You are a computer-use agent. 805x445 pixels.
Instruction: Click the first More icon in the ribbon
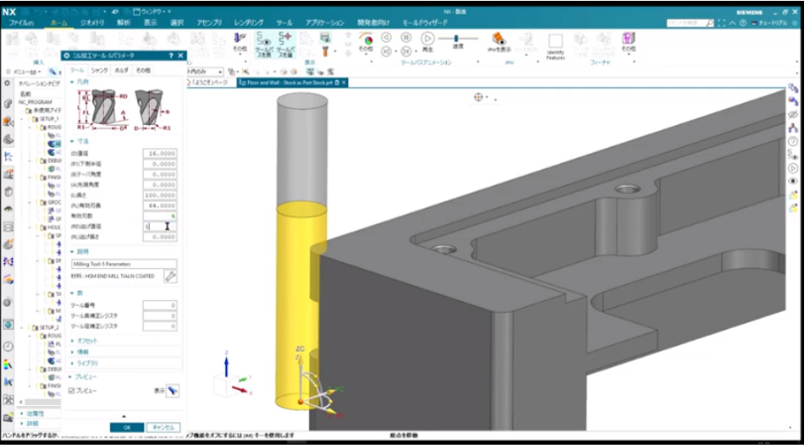click(239, 39)
